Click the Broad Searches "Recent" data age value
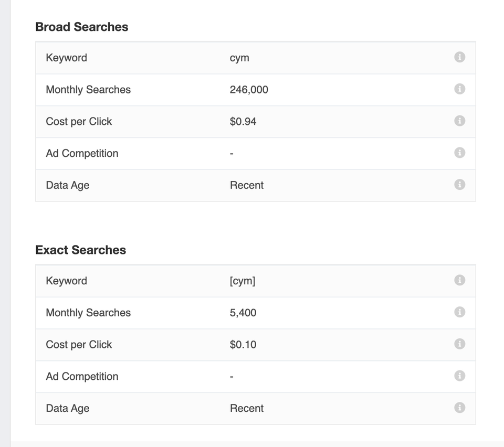 click(247, 185)
